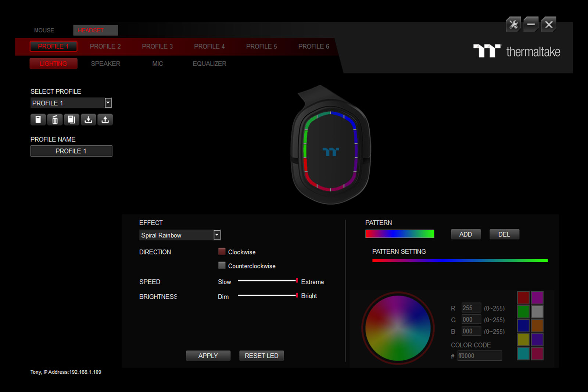
Task: Choose the orange-brown preset swatch
Action: click(537, 326)
